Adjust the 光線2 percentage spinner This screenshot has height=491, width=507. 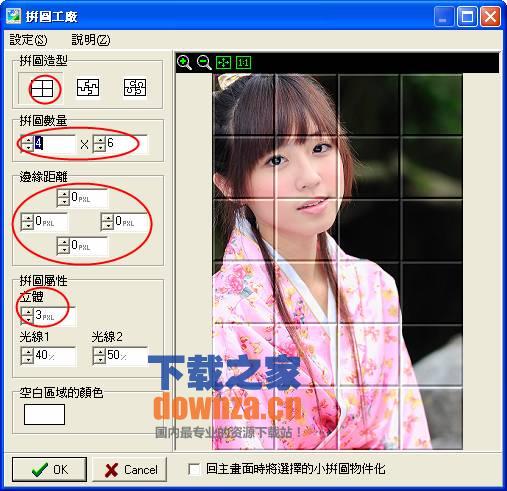coord(99,356)
